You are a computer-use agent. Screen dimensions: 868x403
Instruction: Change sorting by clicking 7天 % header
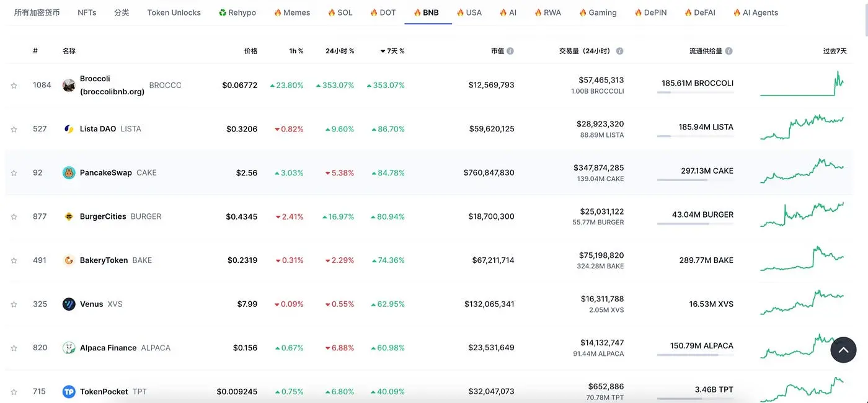pyautogui.click(x=393, y=51)
